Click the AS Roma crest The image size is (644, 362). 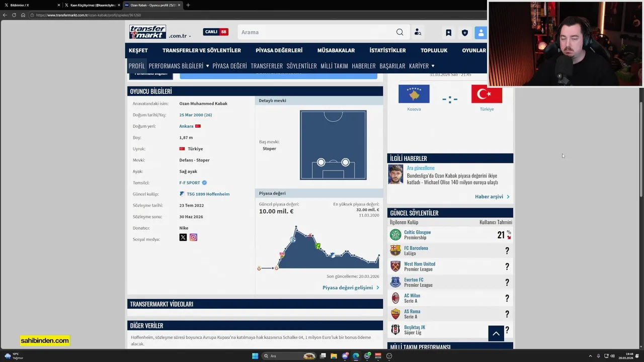tap(395, 314)
